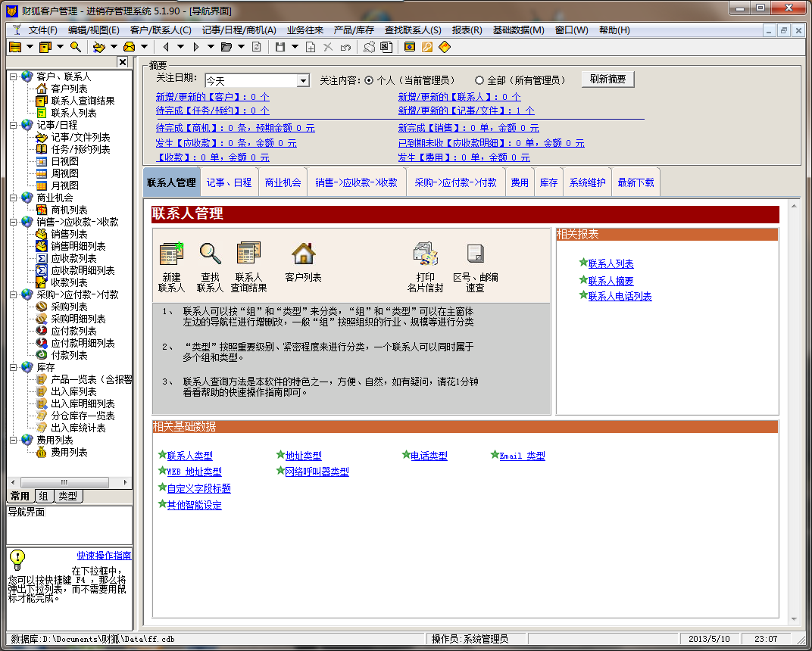Collapse the 库存 tree node
The width and height of the screenshot is (812, 651).
14,367
